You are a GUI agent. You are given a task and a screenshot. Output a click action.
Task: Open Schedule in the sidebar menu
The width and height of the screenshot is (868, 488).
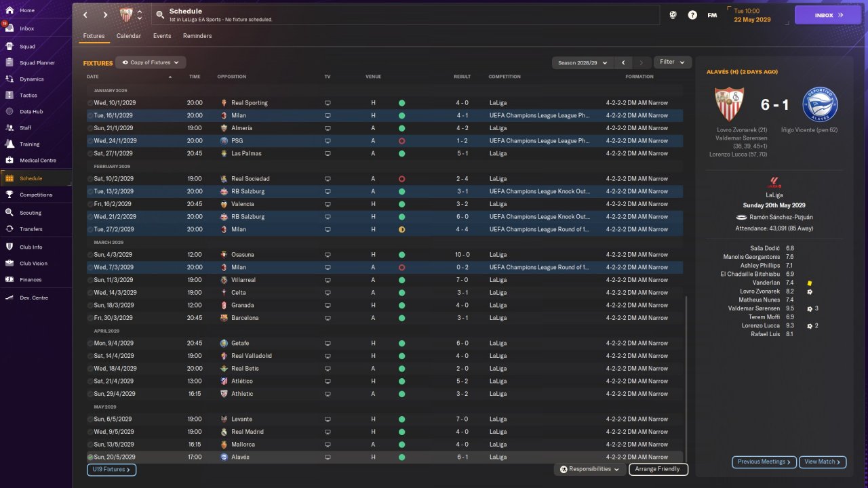click(x=36, y=178)
